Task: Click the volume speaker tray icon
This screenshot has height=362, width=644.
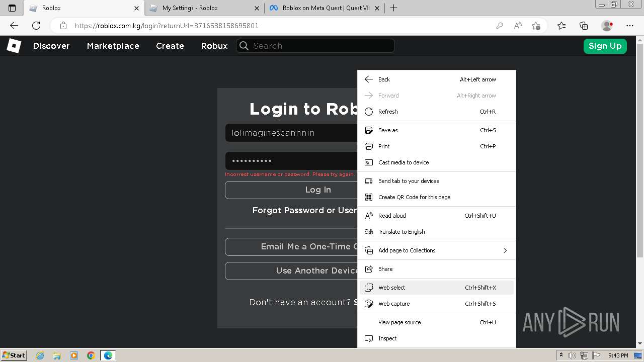Action: 572,355
